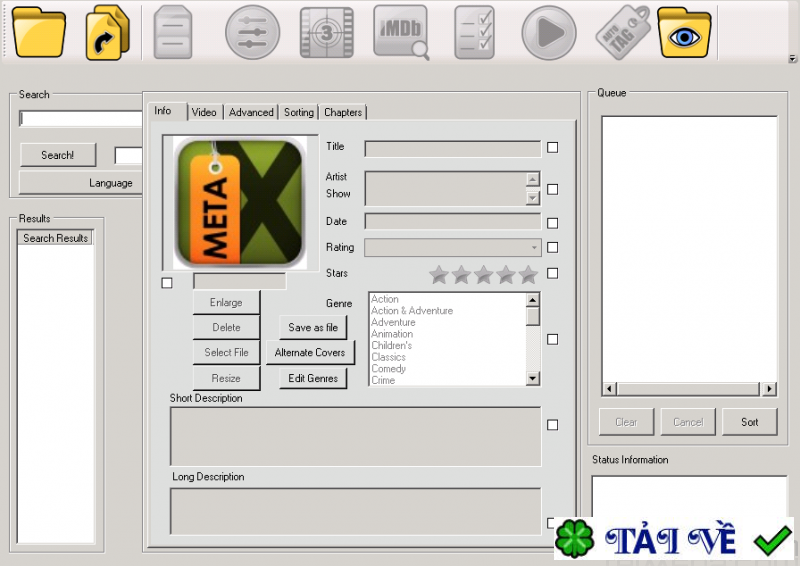Toggle the Title checkbox

pos(552,147)
